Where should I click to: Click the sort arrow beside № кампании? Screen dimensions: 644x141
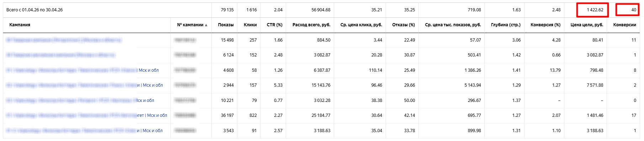[206, 25]
